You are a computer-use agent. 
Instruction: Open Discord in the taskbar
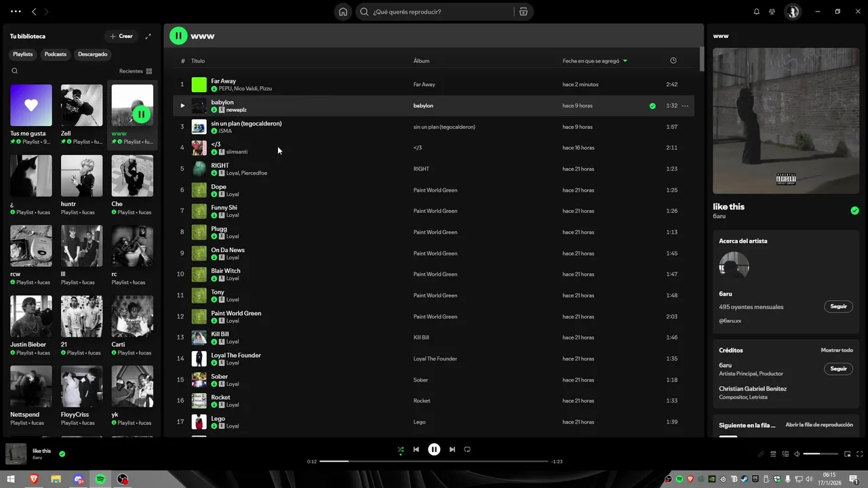[79, 479]
